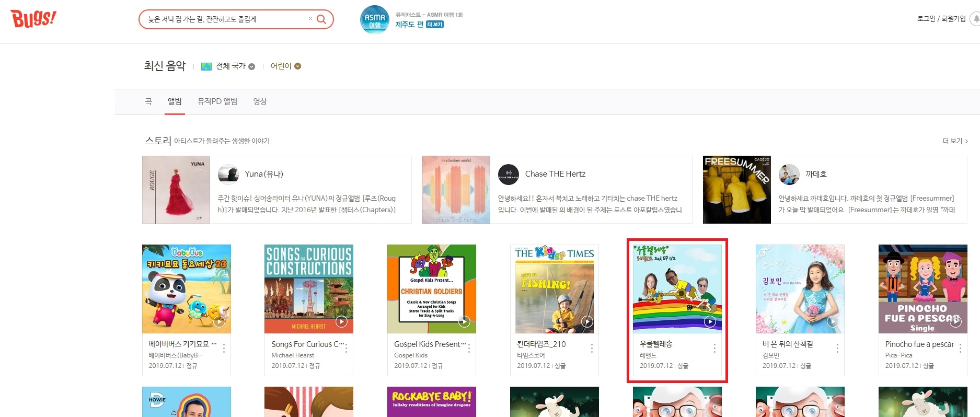The height and width of the screenshot is (417, 980).
Task: Open more options for 킨더타임즈_210 album
Action: point(592,349)
